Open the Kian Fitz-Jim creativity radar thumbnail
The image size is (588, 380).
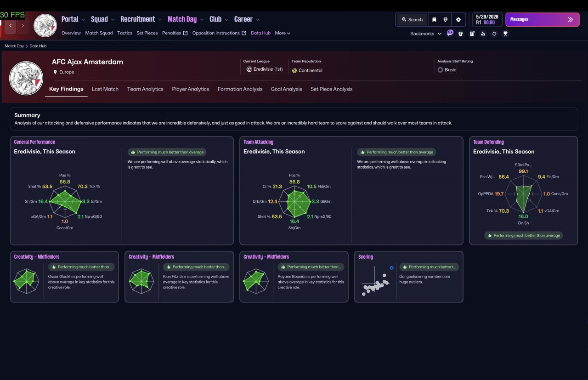tap(141, 280)
